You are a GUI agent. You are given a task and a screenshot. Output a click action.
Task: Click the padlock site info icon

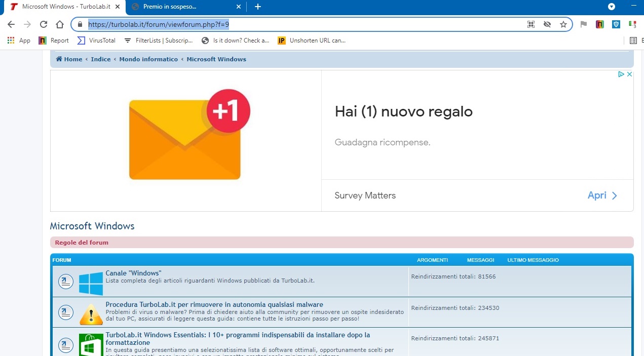[x=80, y=24]
